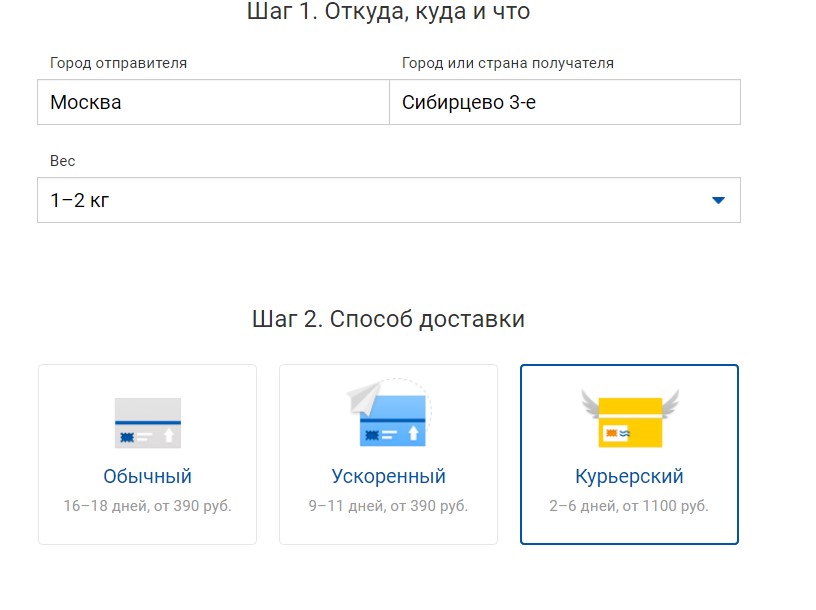Select the Ускоренный delivery card
The image size is (816, 610).
[388, 454]
